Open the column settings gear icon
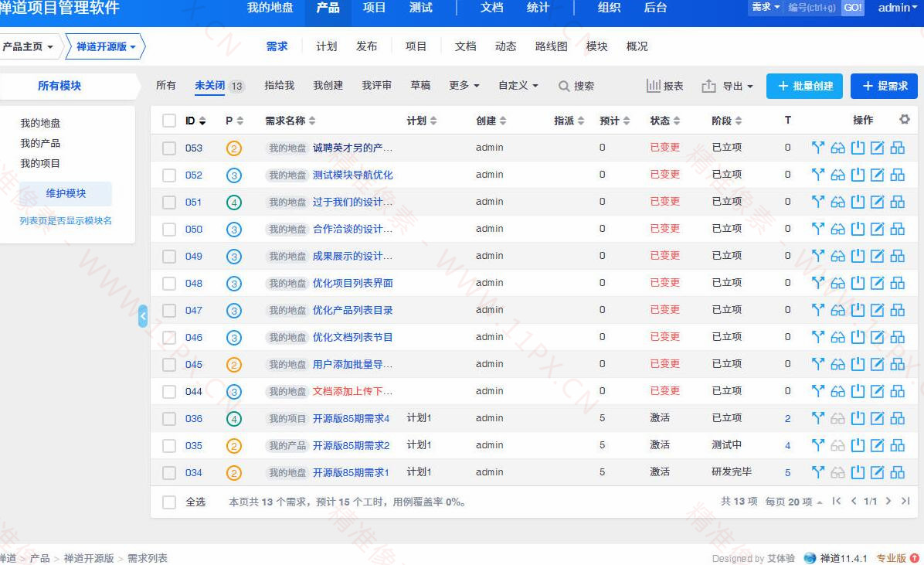The image size is (924, 565). (905, 120)
